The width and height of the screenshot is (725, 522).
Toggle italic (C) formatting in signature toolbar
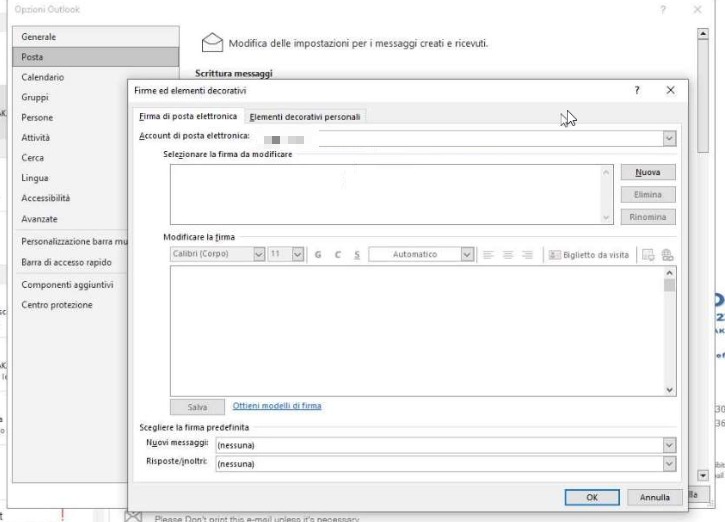click(x=338, y=255)
